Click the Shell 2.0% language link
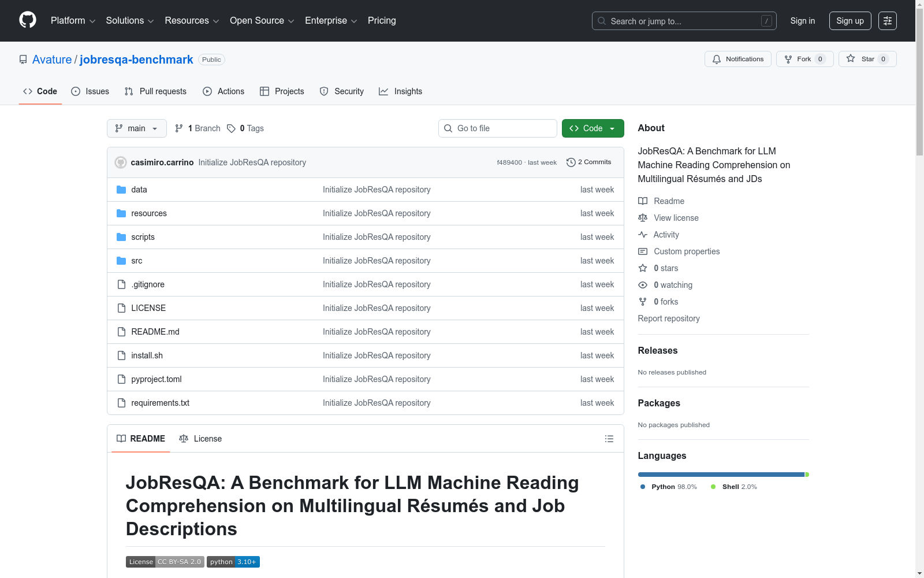Image resolution: width=924 pixels, height=578 pixels. [733, 487]
